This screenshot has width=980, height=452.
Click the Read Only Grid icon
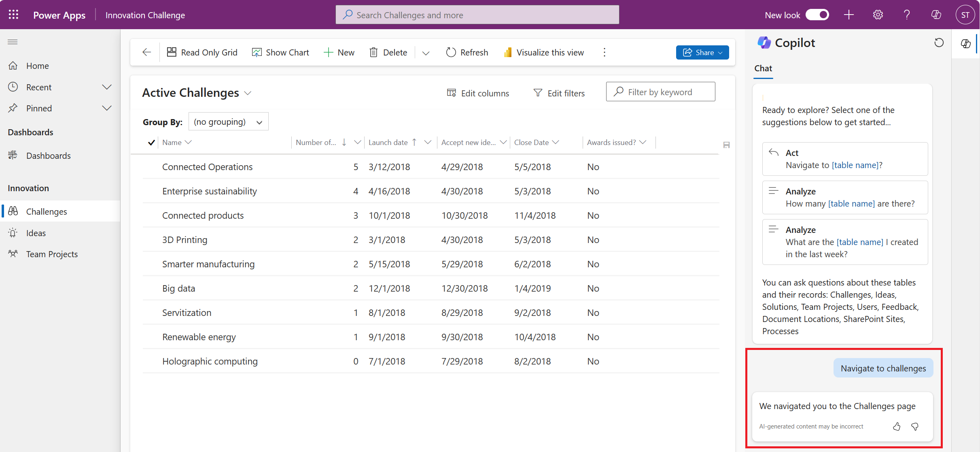(x=172, y=52)
